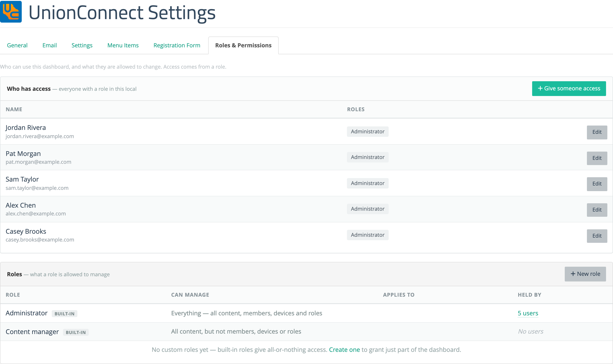Open the General tab
Viewport: 613px width, 364px height.
click(17, 45)
